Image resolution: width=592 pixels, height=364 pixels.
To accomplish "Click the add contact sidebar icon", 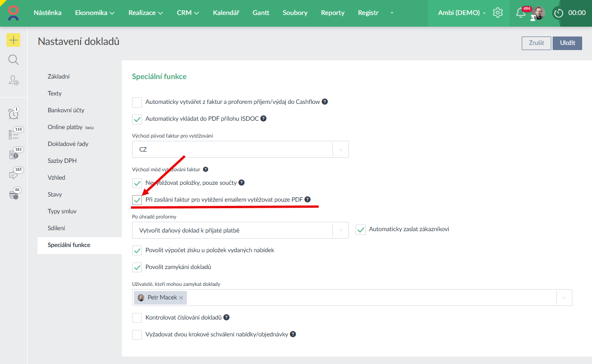I will (14, 80).
